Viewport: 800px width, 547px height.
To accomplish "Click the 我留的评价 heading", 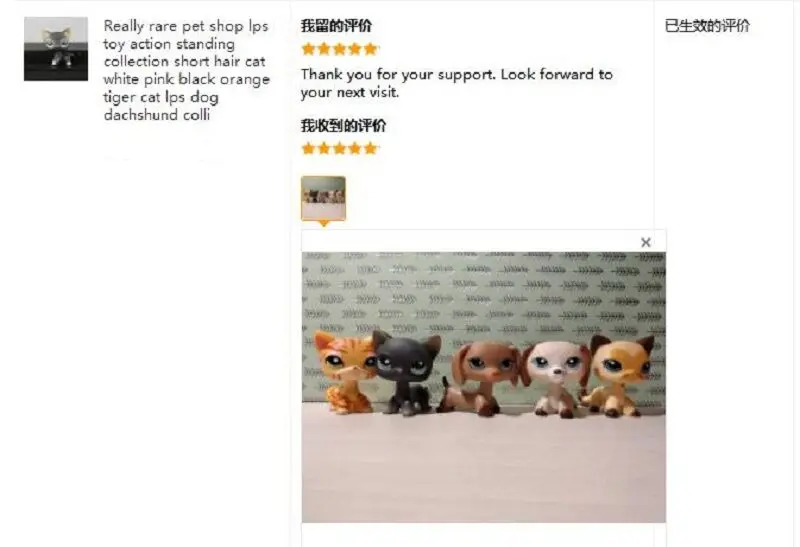I will coord(336,26).
